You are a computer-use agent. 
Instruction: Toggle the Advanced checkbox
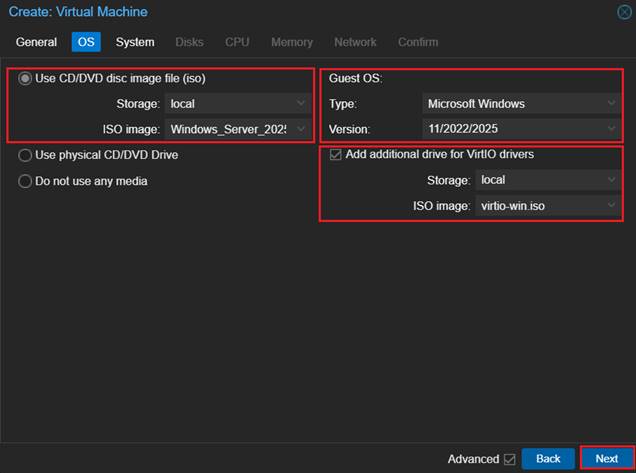[510, 459]
